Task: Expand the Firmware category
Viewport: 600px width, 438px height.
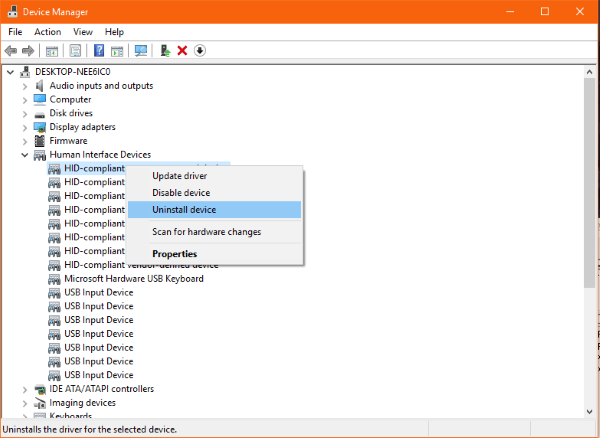Action: point(25,141)
